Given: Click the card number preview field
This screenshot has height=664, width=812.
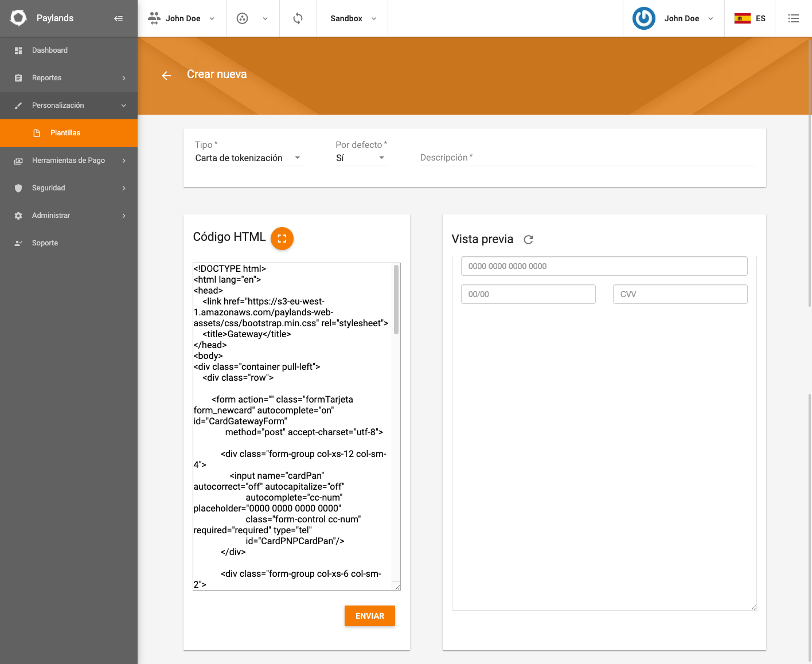Looking at the screenshot, I should [604, 266].
